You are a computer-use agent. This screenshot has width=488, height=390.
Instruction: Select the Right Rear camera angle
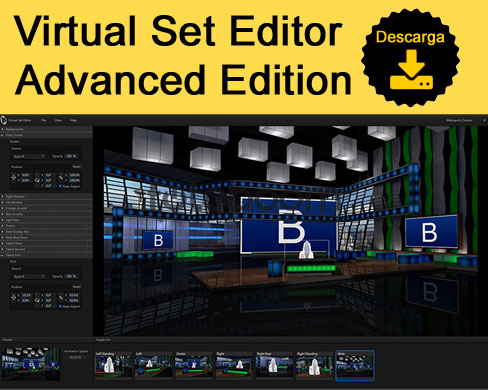pyautogui.click(x=274, y=365)
